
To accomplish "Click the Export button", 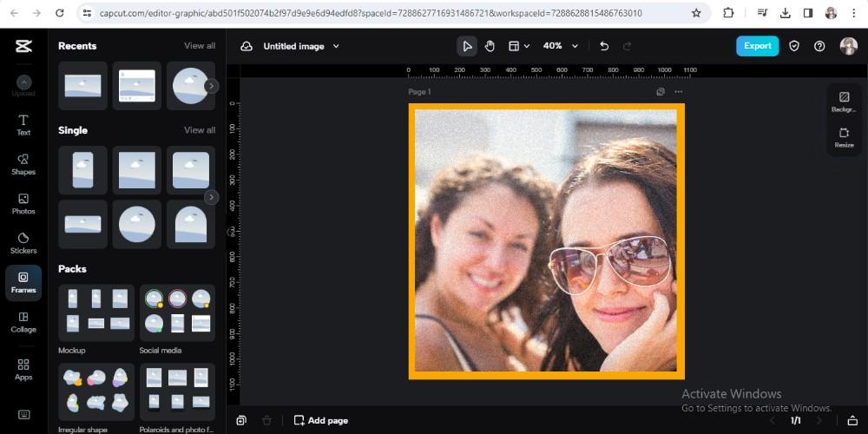I will pos(757,46).
